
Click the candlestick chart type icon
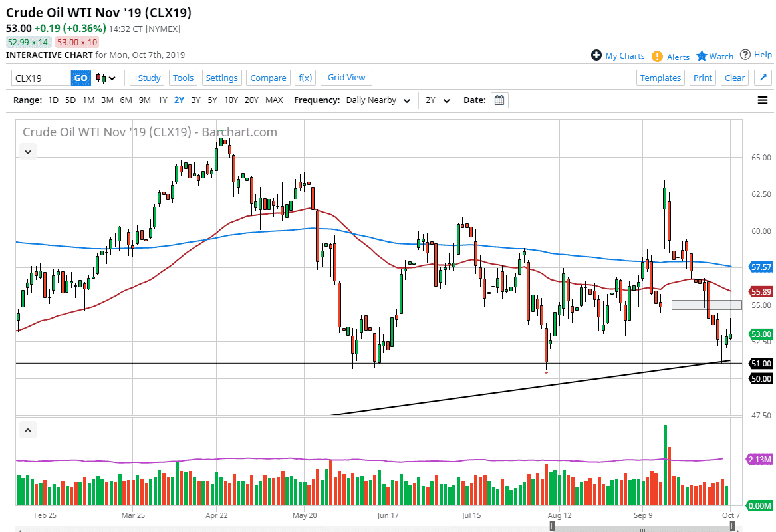tap(100, 78)
